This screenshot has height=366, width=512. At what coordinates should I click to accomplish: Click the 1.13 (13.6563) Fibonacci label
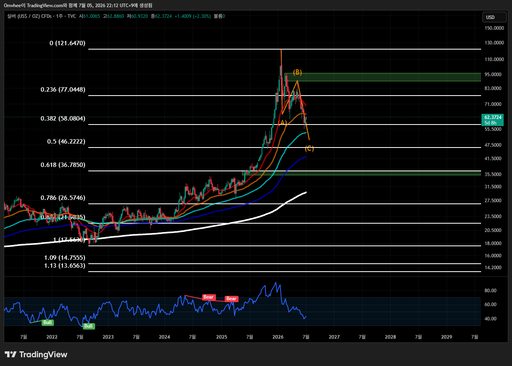65,266
